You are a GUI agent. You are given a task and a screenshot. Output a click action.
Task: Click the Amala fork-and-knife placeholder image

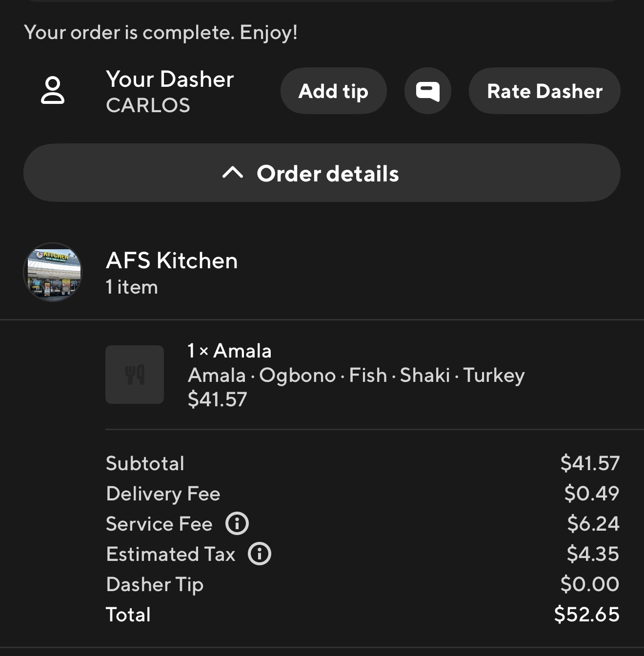pyautogui.click(x=135, y=375)
